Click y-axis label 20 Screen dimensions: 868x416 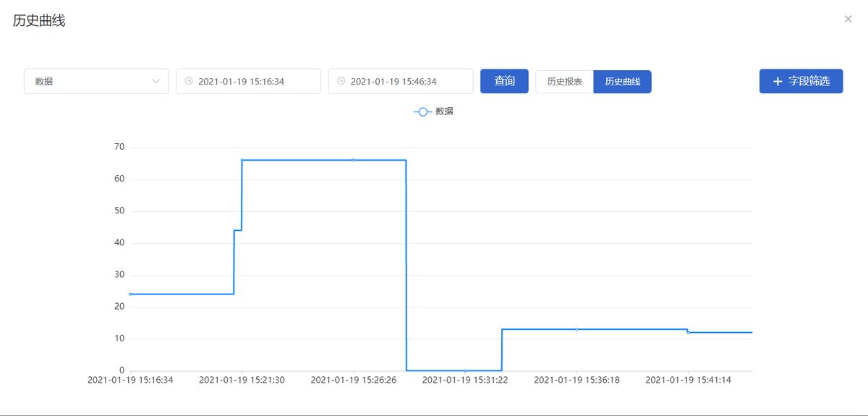click(x=119, y=306)
